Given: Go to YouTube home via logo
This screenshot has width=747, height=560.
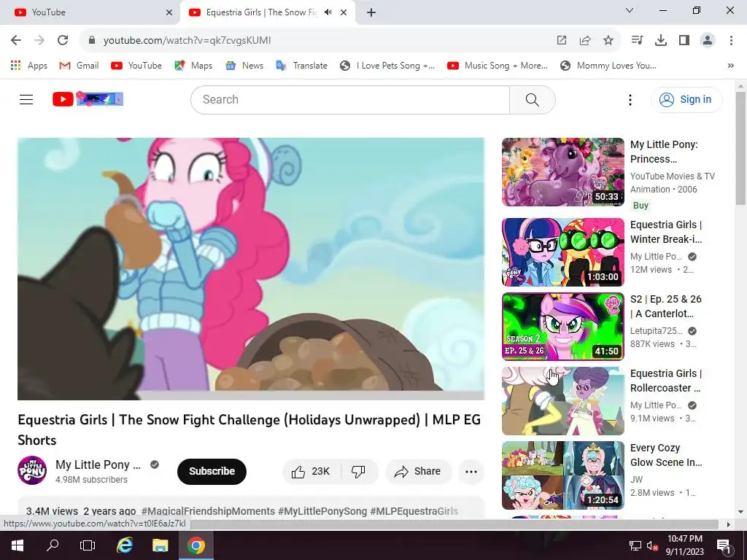Looking at the screenshot, I should pyautogui.click(x=88, y=99).
